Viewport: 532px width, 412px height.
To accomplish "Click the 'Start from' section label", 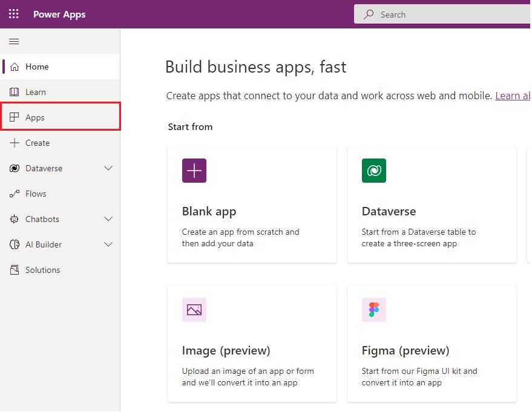I will tap(190, 127).
